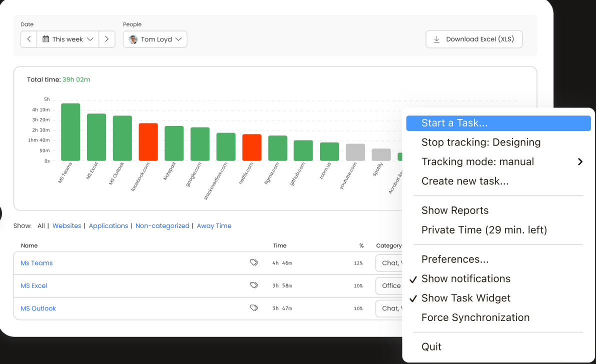The width and height of the screenshot is (596, 364).
Task: Open category dropdown for MS Excel row
Action: click(390, 286)
